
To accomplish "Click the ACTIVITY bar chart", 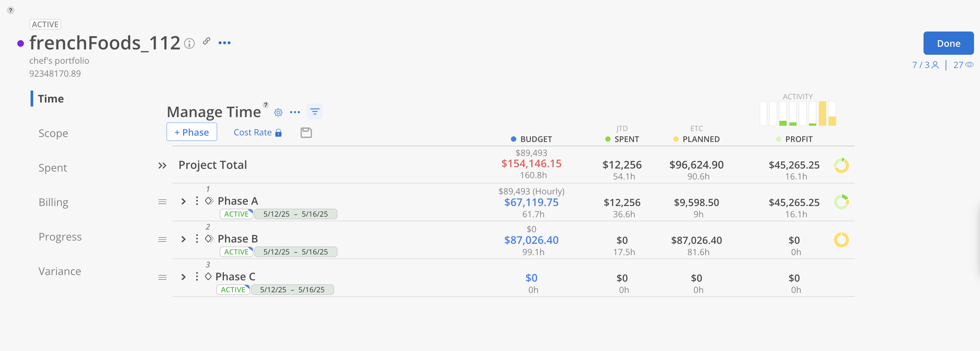I will (x=797, y=113).
